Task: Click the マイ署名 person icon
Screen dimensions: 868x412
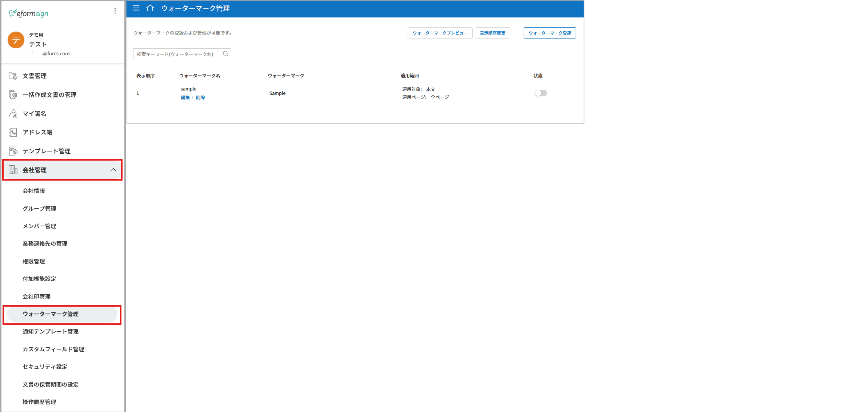Action: click(x=13, y=114)
